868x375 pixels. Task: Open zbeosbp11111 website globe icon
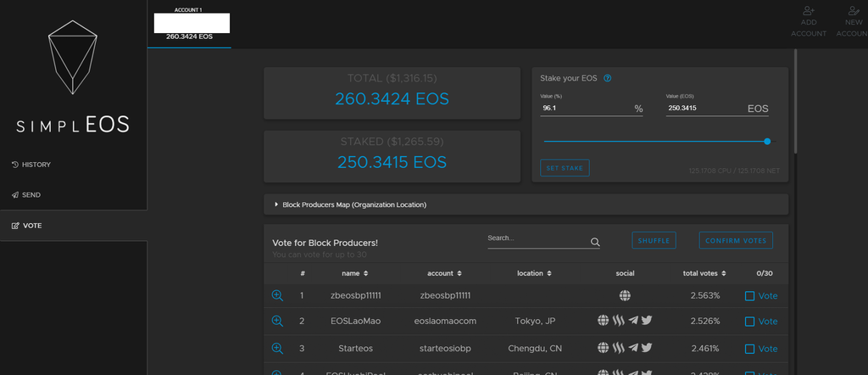tap(625, 296)
